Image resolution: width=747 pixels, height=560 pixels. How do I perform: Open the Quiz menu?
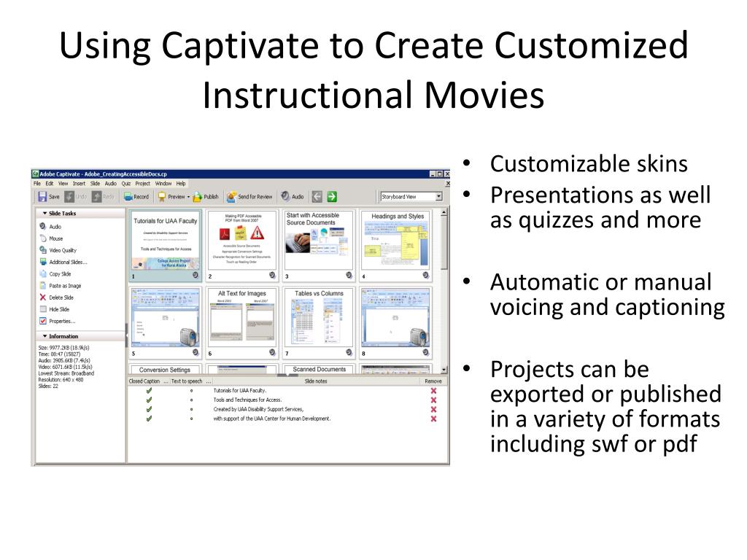tap(125, 183)
